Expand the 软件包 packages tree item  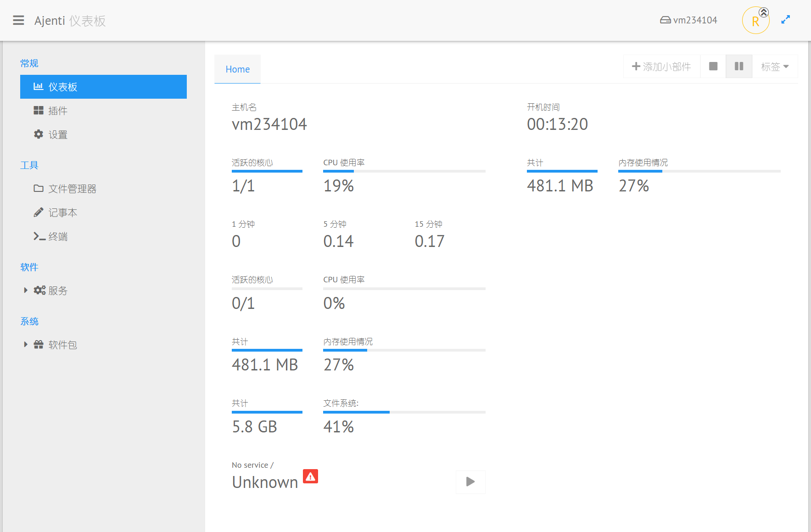pos(26,344)
